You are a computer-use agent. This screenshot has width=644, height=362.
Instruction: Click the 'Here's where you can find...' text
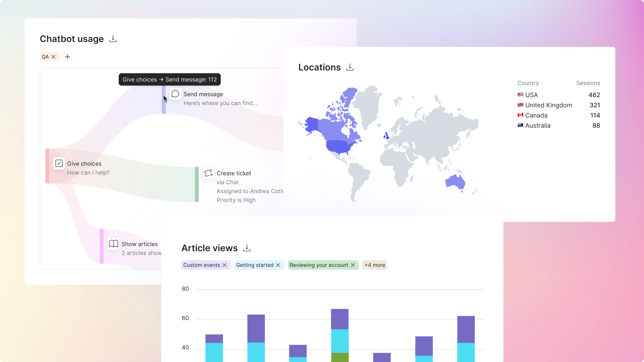(220, 103)
